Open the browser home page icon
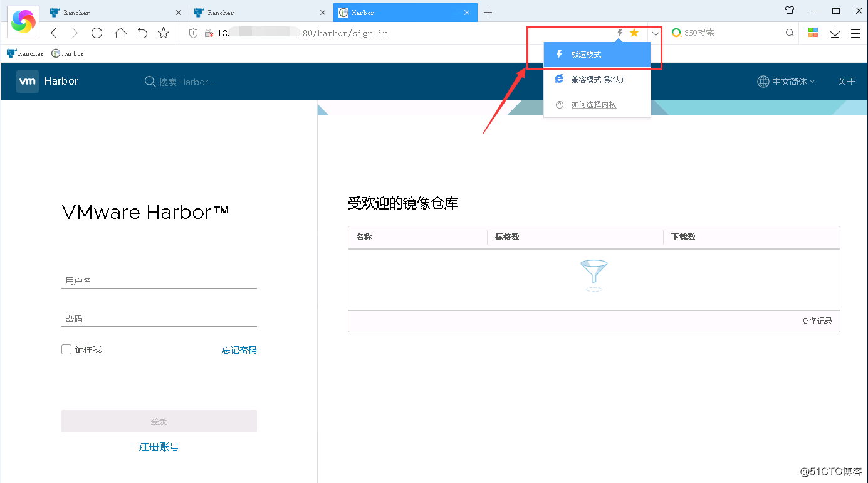 click(120, 33)
